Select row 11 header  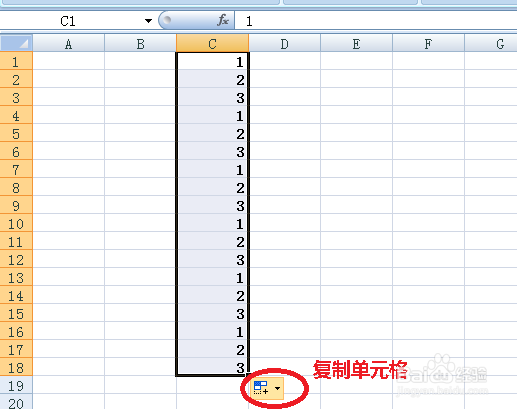16,241
